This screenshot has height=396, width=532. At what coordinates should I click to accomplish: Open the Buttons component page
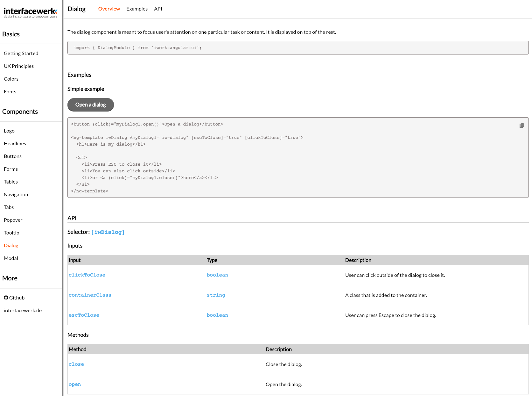[x=13, y=156]
